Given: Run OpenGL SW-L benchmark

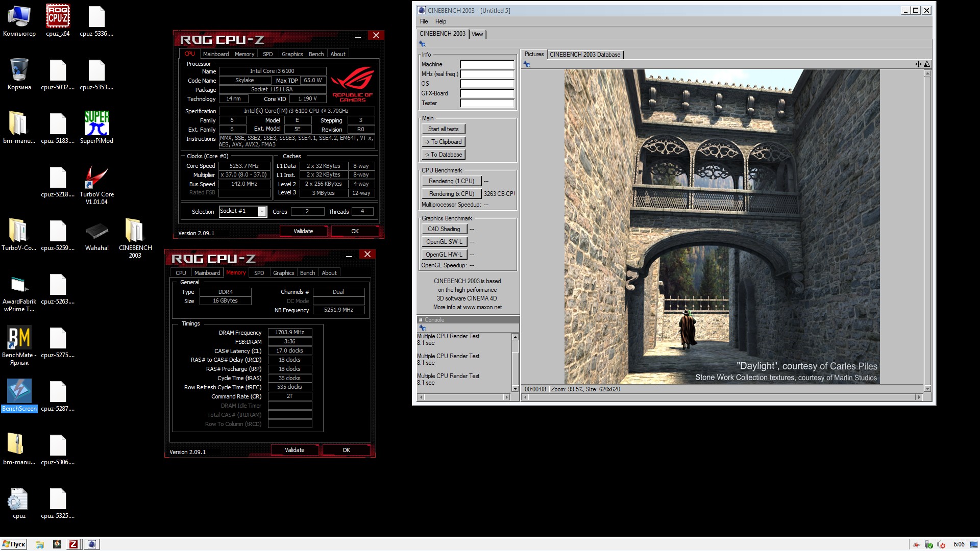Looking at the screenshot, I should [444, 242].
